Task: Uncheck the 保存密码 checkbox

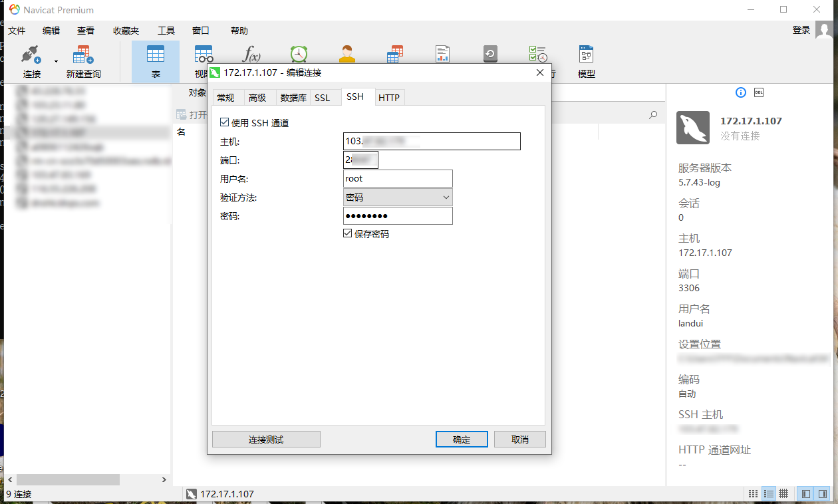Action: point(347,233)
